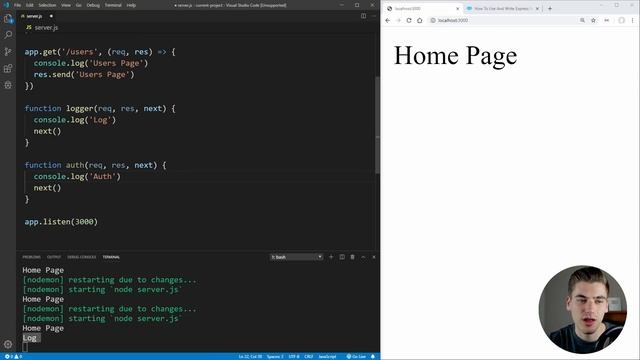The width and height of the screenshot is (640, 360).
Task: Open the Debug menu
Action: click(x=93, y=5)
